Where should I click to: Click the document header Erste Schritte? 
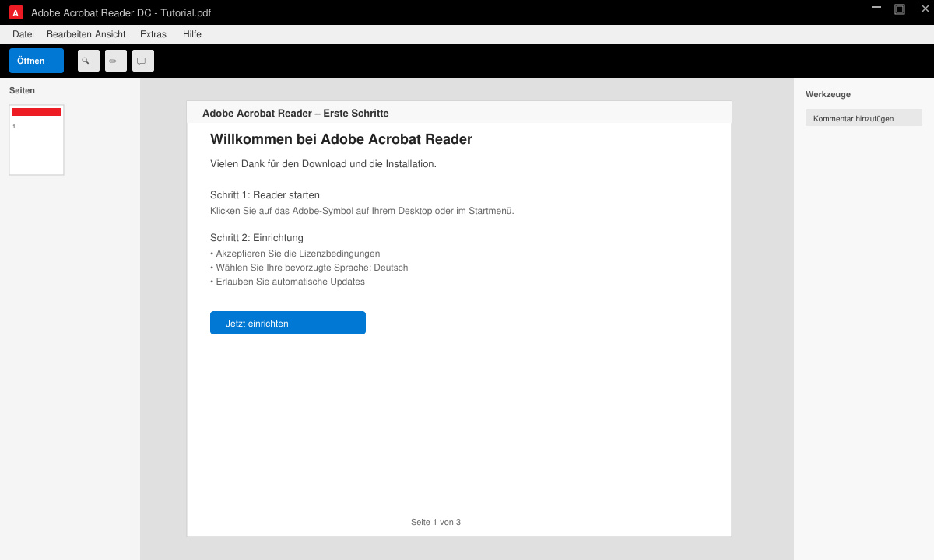pyautogui.click(x=296, y=113)
